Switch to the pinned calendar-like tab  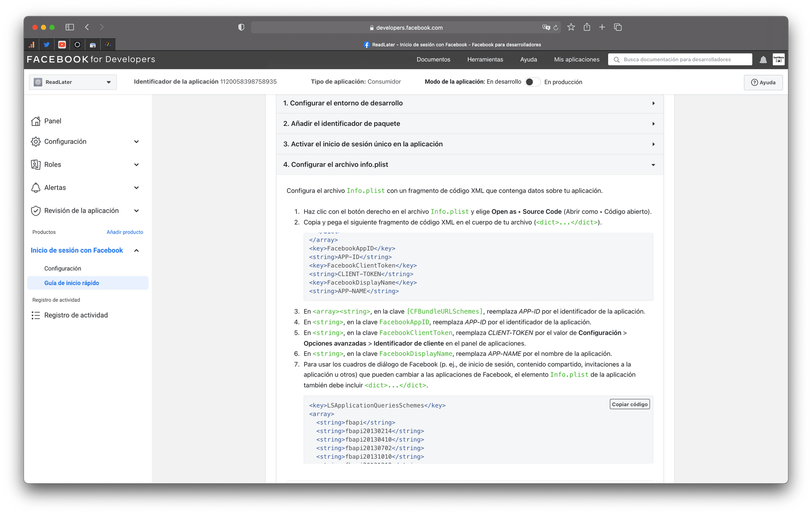pos(93,45)
